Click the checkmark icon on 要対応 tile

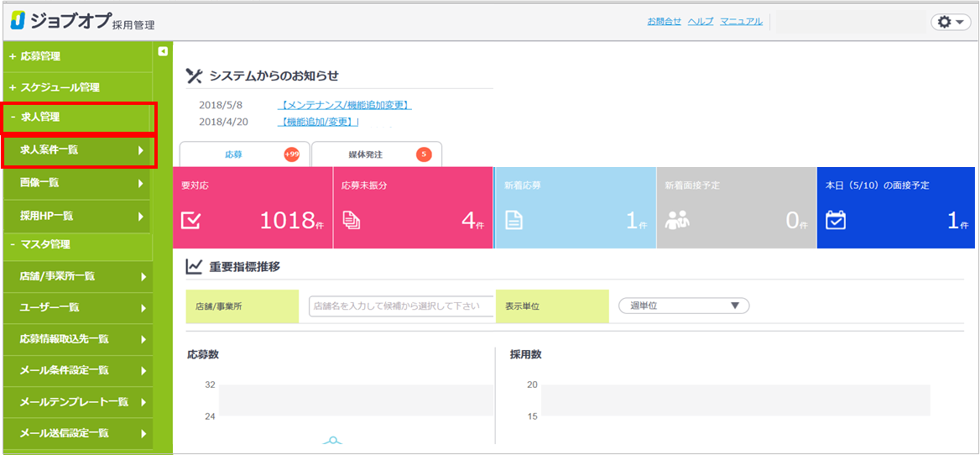191,220
